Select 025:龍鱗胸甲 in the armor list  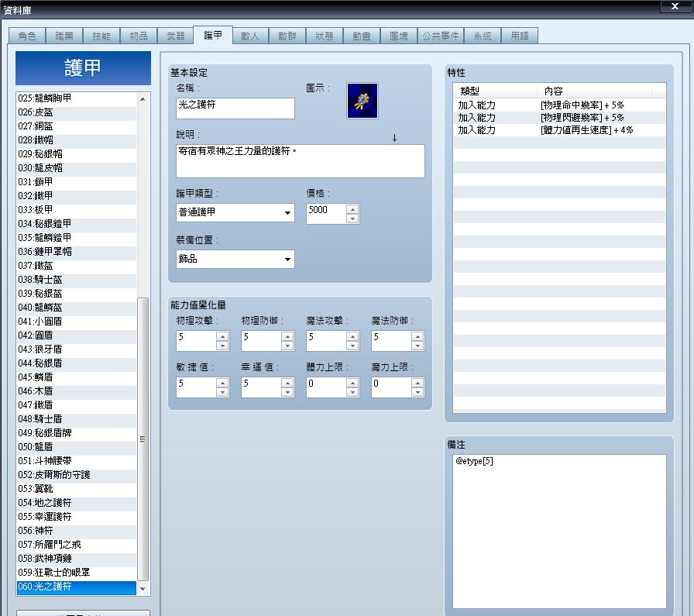(77, 98)
